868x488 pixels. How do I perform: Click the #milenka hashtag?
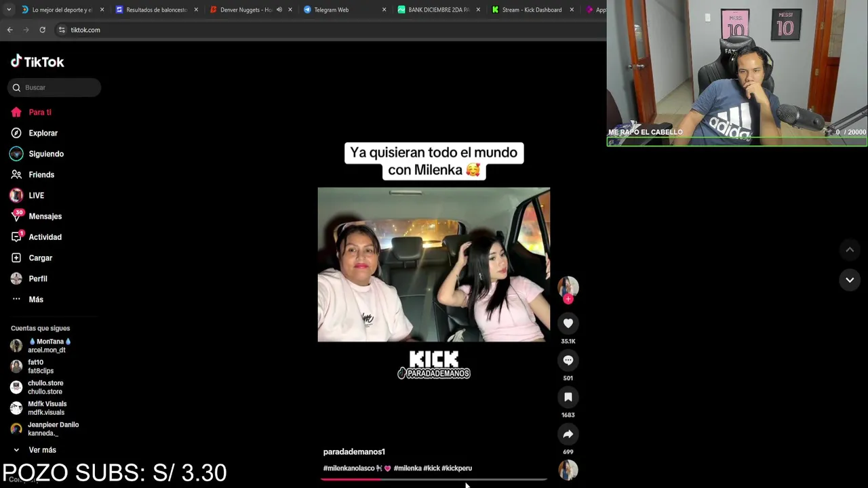point(408,468)
